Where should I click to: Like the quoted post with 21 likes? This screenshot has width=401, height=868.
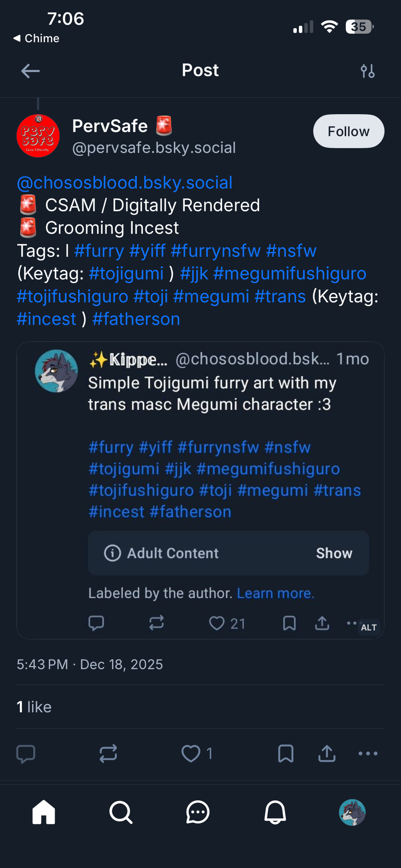(217, 623)
